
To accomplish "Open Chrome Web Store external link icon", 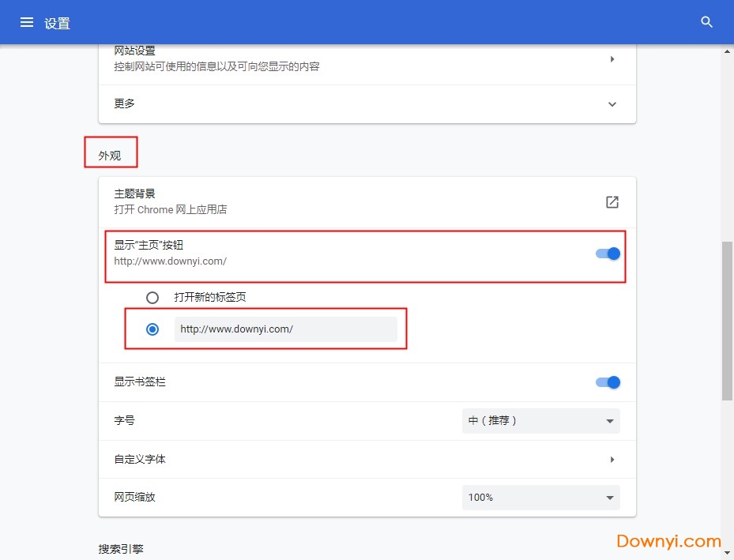I will click(612, 202).
